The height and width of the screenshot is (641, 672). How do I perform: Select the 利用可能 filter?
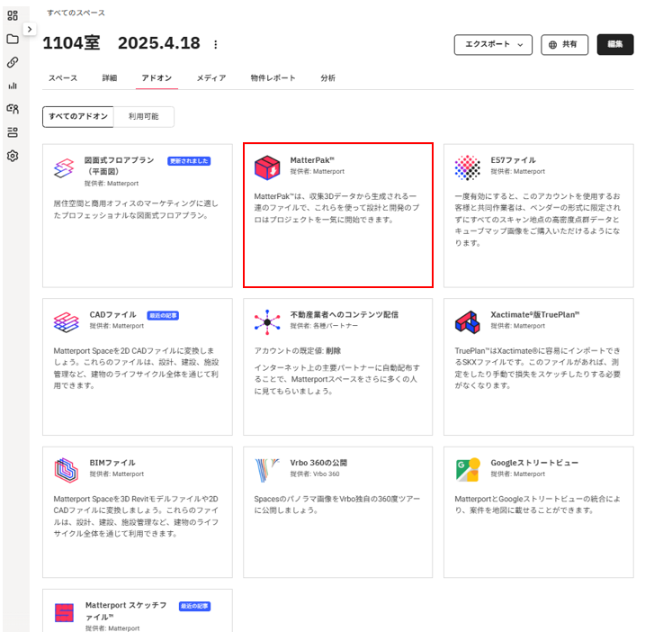144,117
